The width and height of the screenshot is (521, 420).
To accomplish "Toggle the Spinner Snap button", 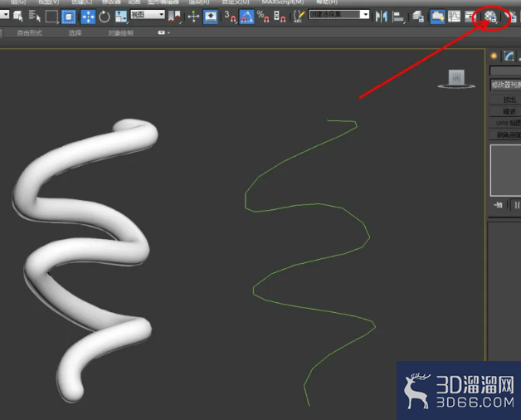I will [280, 17].
